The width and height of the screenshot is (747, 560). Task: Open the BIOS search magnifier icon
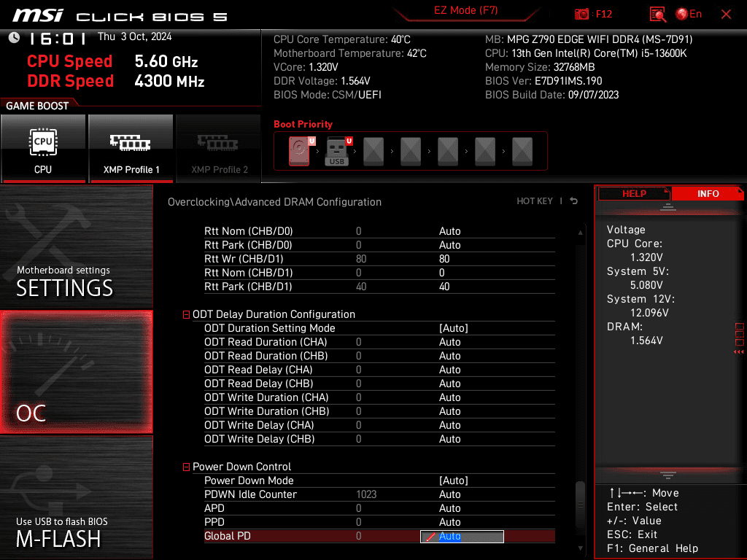click(x=657, y=15)
